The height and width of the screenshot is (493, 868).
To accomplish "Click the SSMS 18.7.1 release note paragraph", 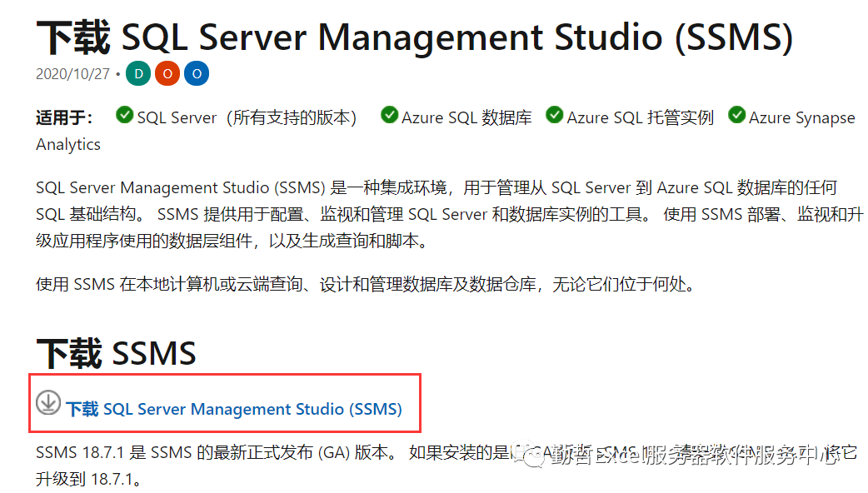I will [250, 454].
